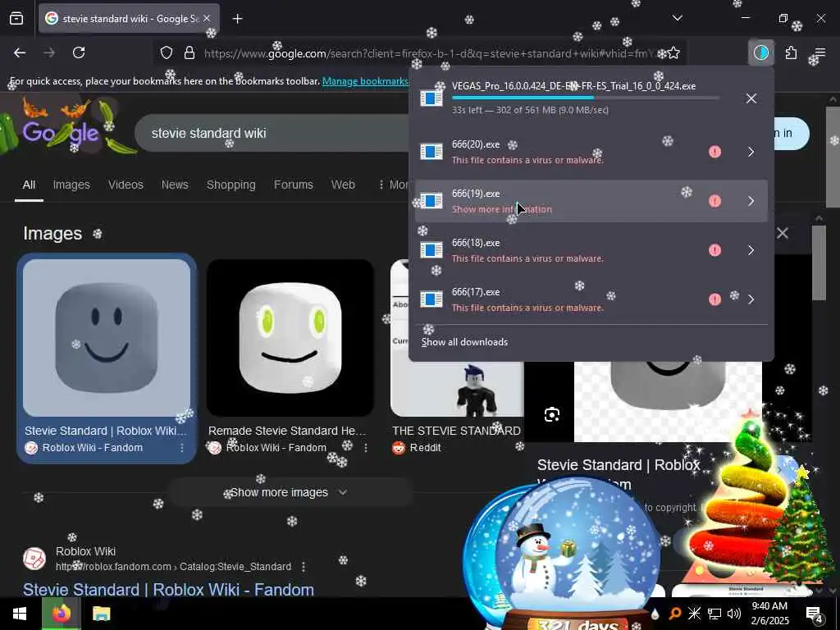Image resolution: width=840 pixels, height=630 pixels.
Task: Go back with the back arrow
Action: tap(20, 52)
